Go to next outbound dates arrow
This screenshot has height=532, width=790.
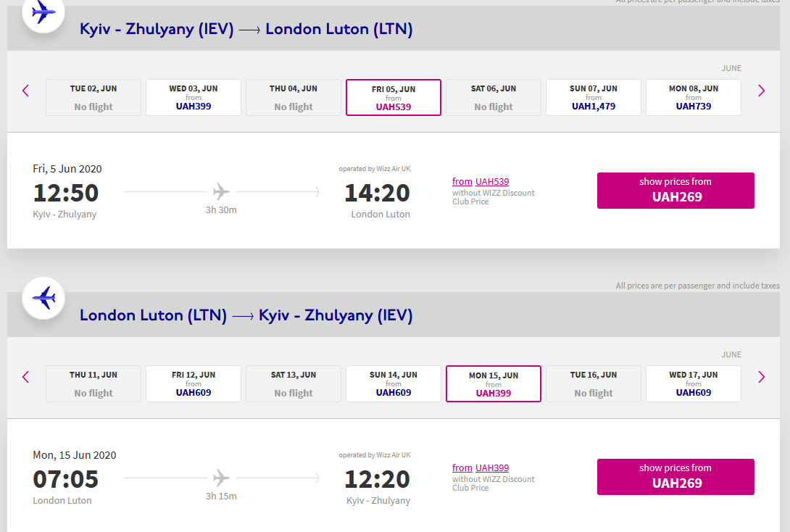tap(761, 91)
